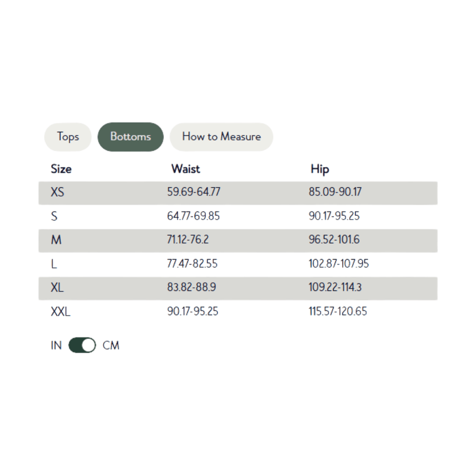Select the XL size row label
This screenshot has height=476, width=476.
[x=57, y=288]
